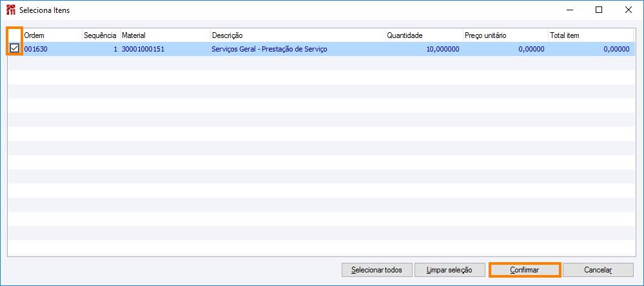Uncheck the checkbox for order 001630
The width and height of the screenshot is (644, 286).
pyautogui.click(x=15, y=48)
